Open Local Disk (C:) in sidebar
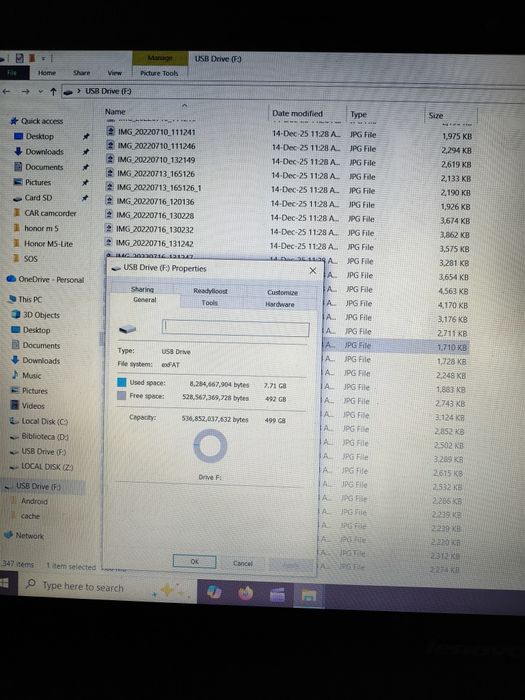525x700 pixels. [39, 421]
